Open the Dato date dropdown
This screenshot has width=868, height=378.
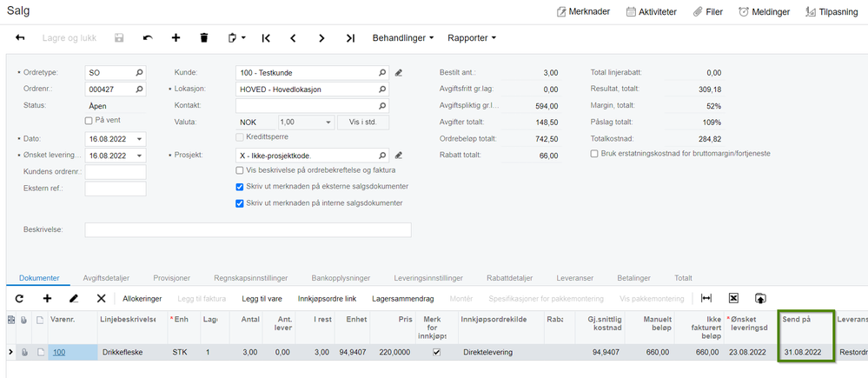coord(139,139)
